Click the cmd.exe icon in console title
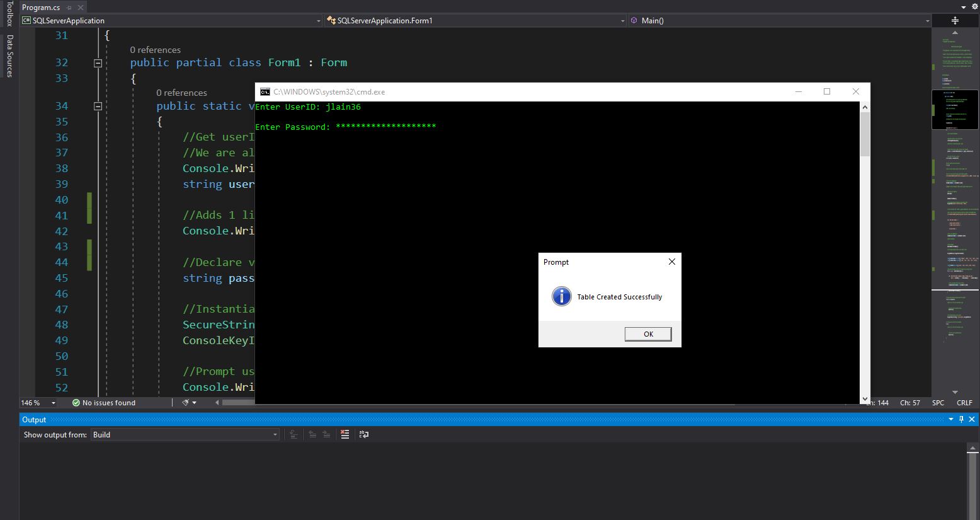This screenshot has height=520, width=980. (x=265, y=92)
